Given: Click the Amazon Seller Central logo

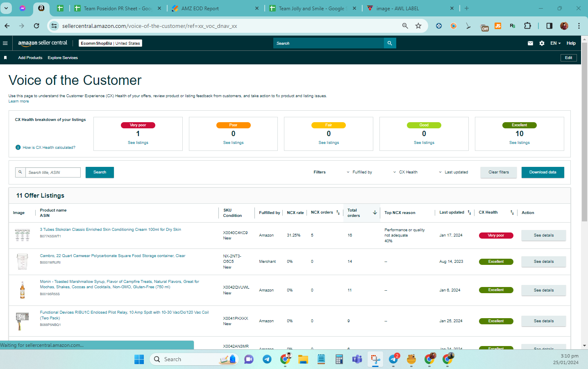Looking at the screenshot, I should pyautogui.click(x=43, y=43).
